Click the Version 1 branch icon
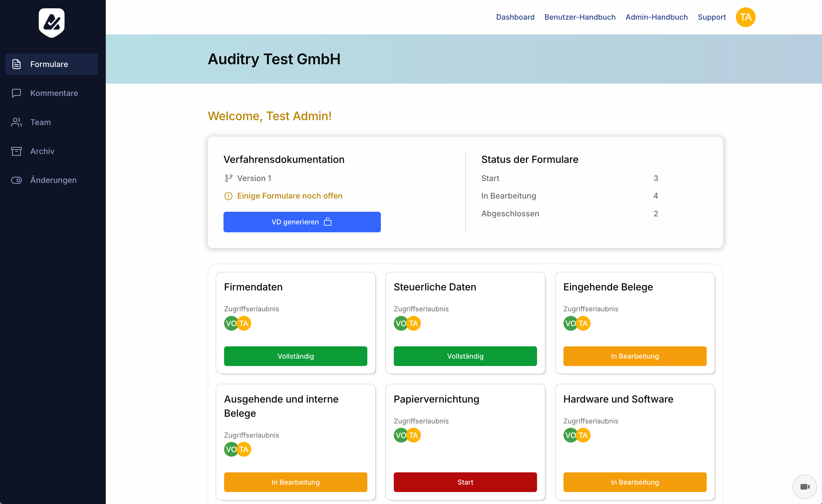 pos(228,178)
